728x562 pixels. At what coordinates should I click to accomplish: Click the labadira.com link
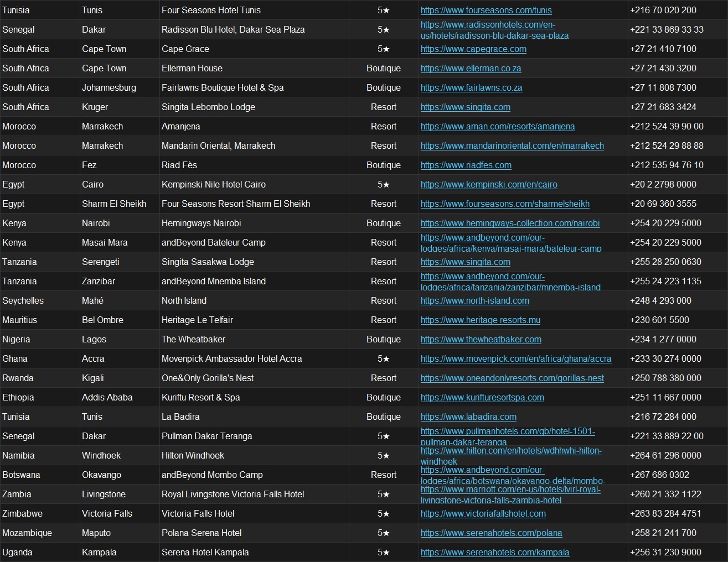[x=468, y=417]
